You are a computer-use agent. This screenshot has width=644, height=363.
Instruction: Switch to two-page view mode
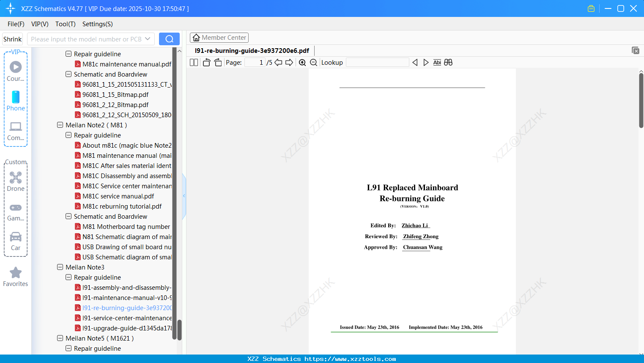(x=193, y=62)
